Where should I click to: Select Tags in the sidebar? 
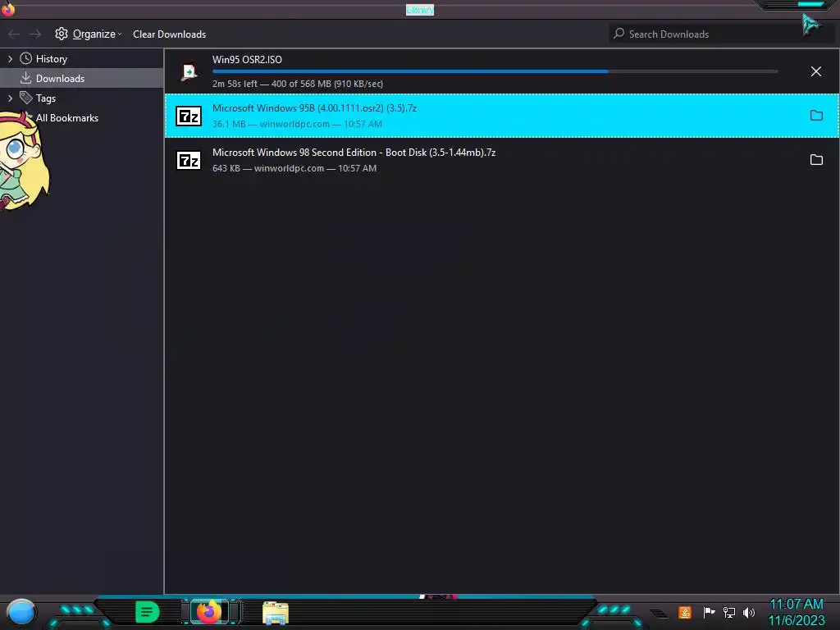[46, 98]
